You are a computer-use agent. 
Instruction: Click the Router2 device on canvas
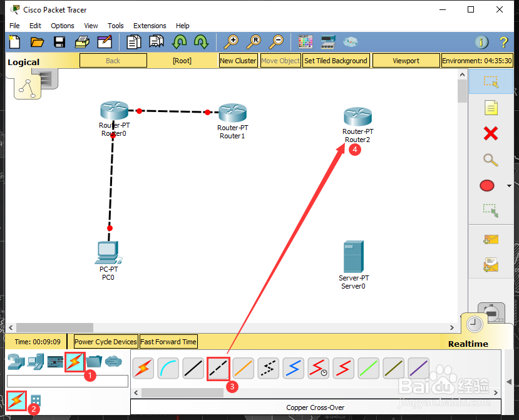coord(358,117)
